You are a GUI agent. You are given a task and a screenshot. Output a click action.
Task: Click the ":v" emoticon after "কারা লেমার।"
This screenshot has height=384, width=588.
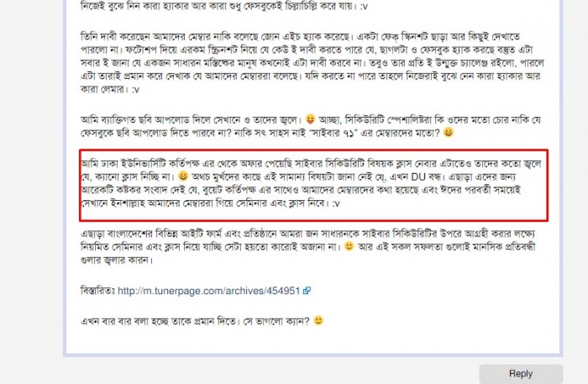coord(135,90)
